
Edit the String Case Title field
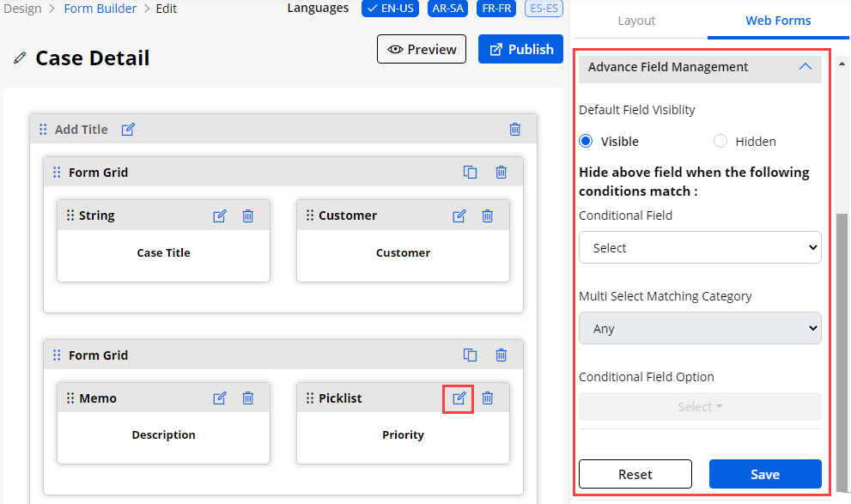(220, 216)
